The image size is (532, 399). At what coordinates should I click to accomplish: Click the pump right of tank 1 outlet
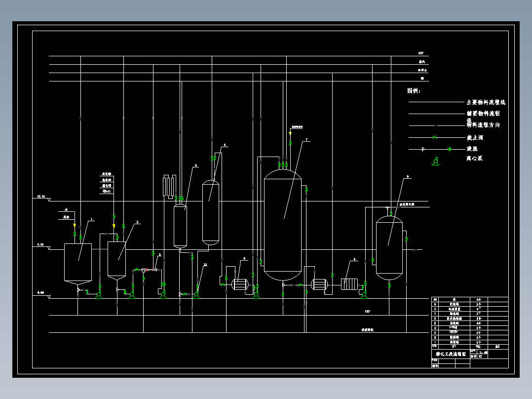[x=99, y=295]
